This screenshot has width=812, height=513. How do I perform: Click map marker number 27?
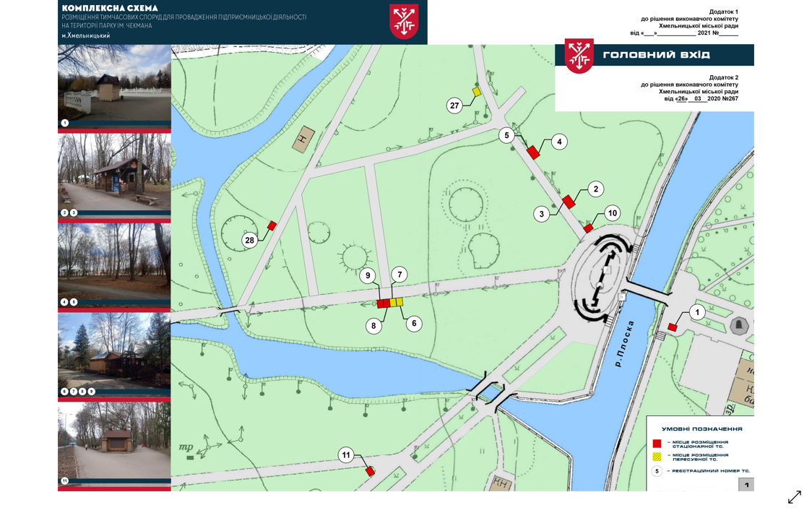[454, 105]
